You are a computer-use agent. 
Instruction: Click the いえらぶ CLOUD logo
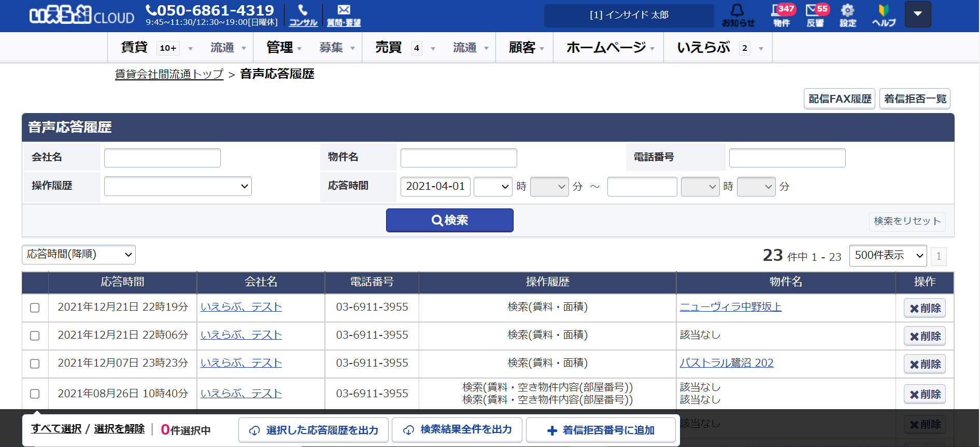(x=82, y=16)
